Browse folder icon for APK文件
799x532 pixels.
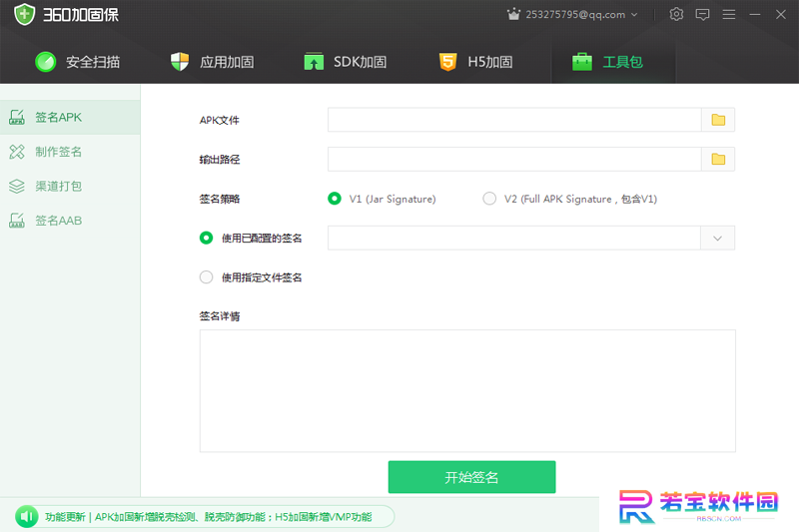(x=718, y=120)
